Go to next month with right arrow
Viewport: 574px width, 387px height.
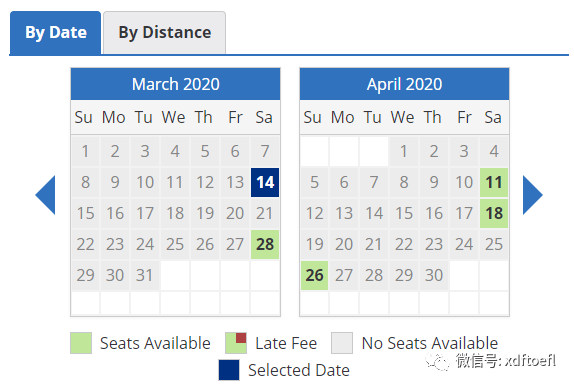click(533, 195)
